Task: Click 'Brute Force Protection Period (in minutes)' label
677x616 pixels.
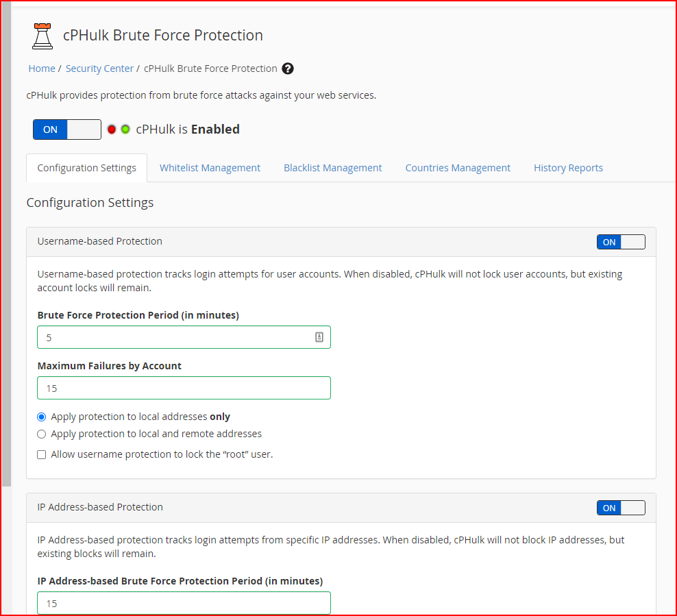Action: tap(138, 315)
